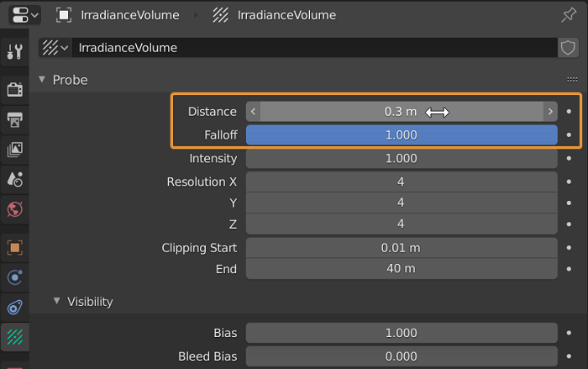Open the Tool properties tab
Image resolution: width=588 pixels, height=369 pixels.
(x=14, y=52)
